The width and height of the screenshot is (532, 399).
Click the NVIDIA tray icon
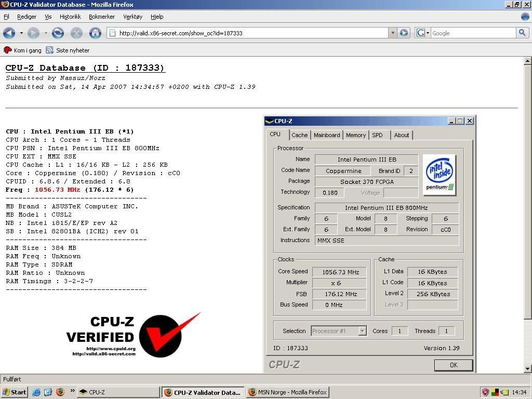coord(504,392)
